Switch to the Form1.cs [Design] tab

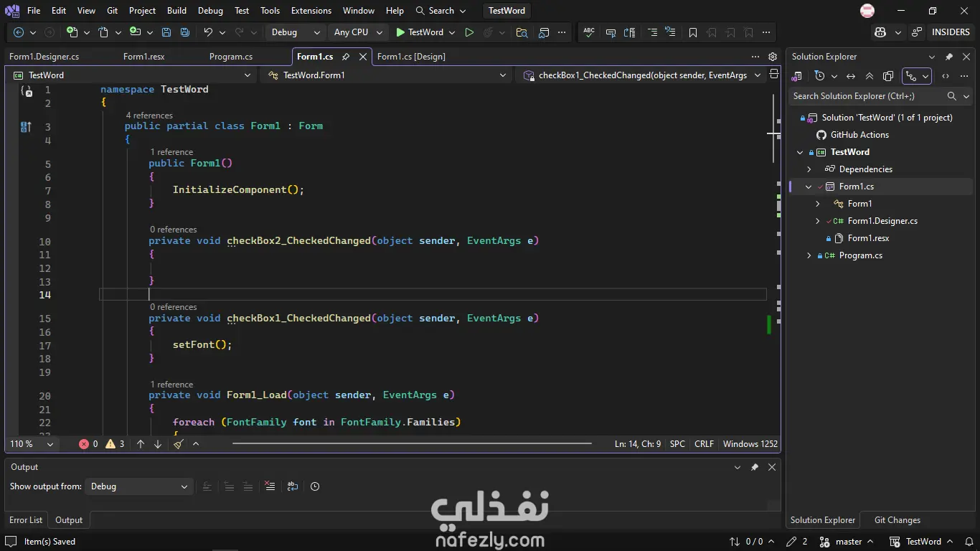pyautogui.click(x=411, y=57)
